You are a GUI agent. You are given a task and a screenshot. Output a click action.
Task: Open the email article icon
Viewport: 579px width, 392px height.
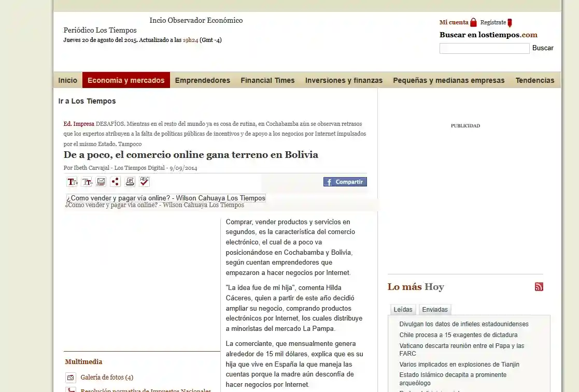tap(101, 182)
